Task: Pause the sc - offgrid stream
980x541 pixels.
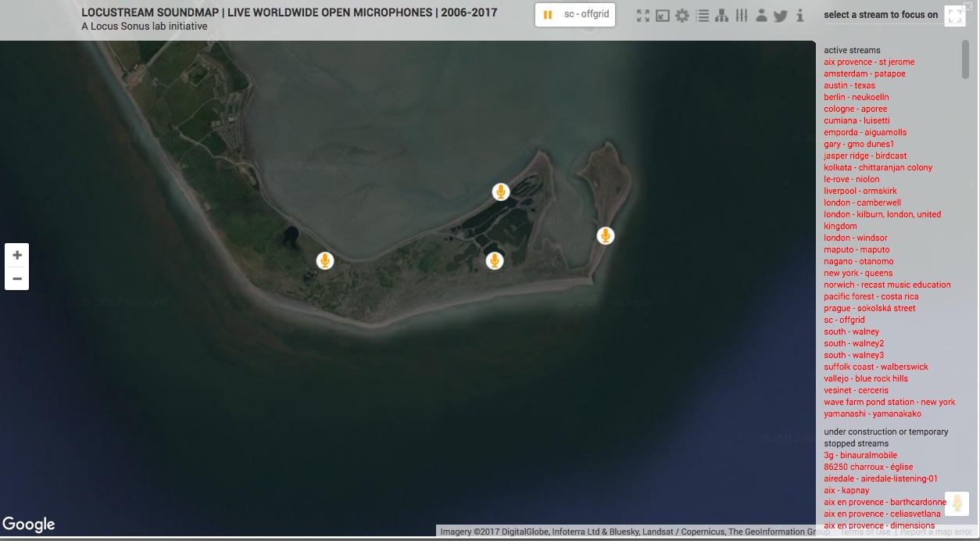Action: [x=548, y=15]
